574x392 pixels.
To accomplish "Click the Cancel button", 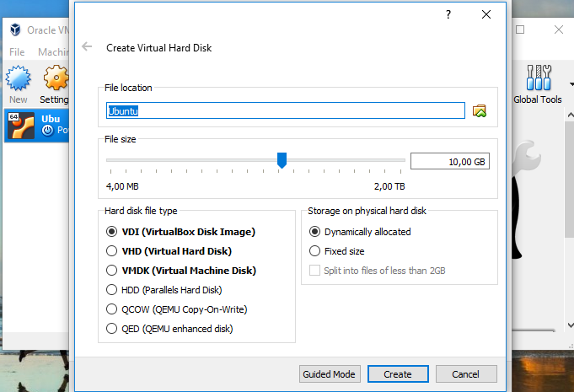I will 466,374.
